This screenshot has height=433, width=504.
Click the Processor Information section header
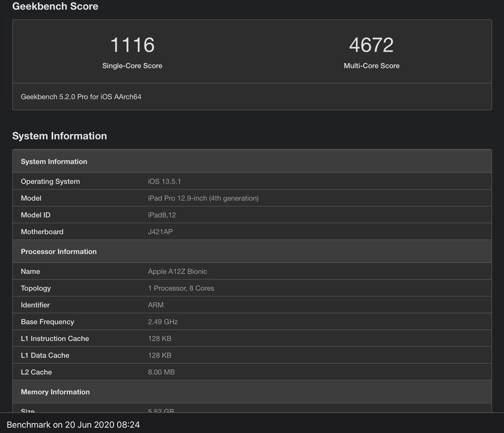point(59,252)
